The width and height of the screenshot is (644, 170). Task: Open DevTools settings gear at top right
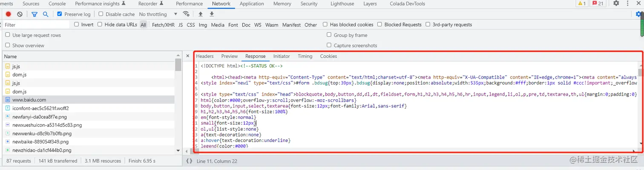coord(616,3)
